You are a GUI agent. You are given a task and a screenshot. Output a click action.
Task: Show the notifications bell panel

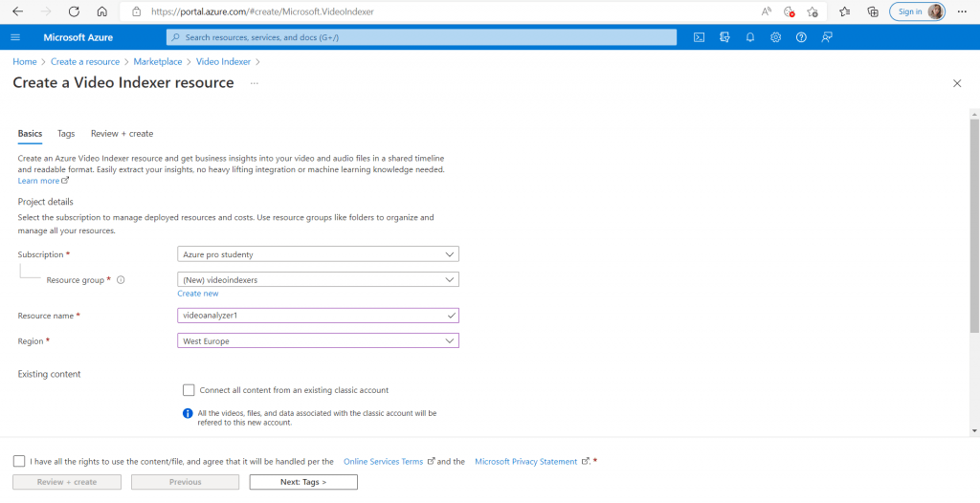point(750,37)
